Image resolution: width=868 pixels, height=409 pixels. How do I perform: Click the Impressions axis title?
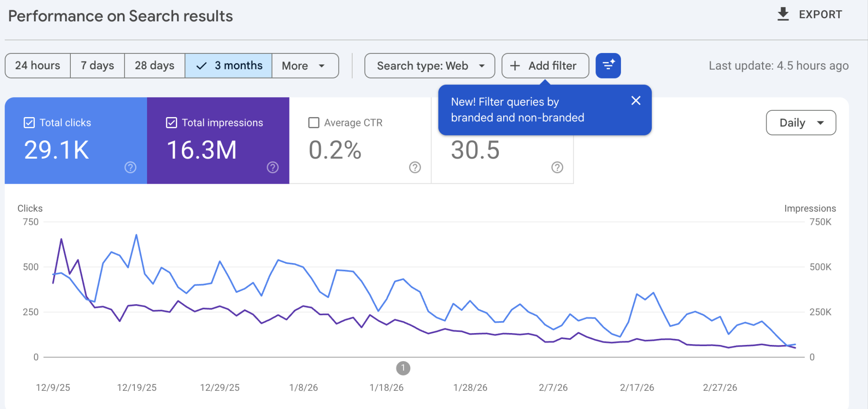[810, 208]
